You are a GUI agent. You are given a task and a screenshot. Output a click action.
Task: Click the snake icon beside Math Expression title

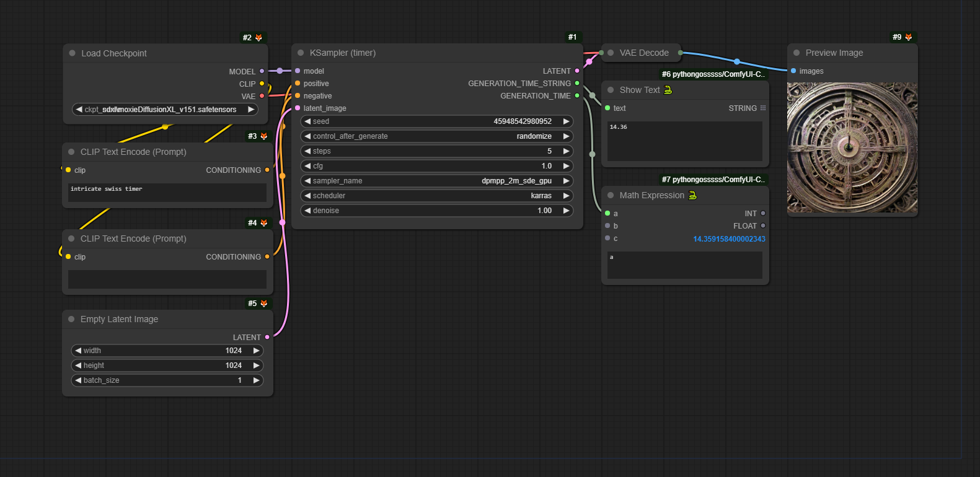[x=693, y=195]
